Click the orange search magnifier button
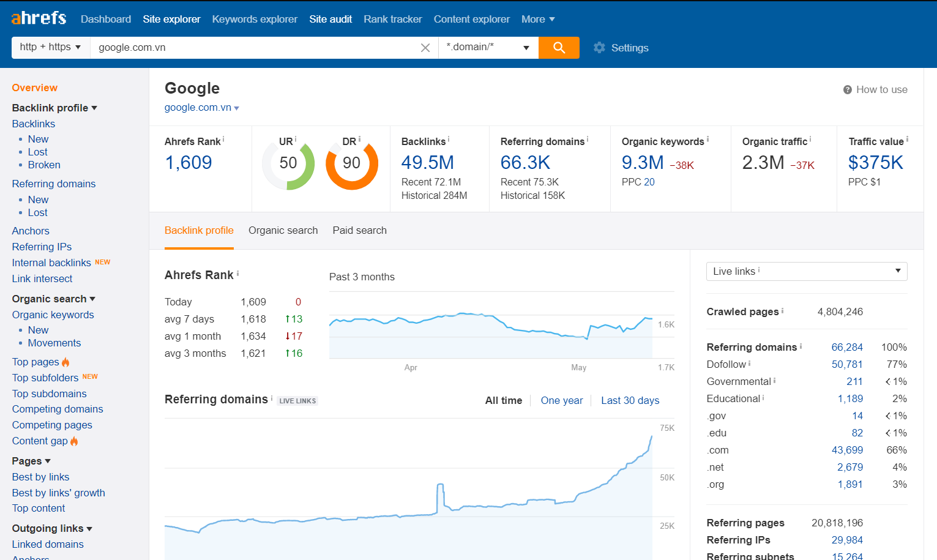This screenshot has width=937, height=560. click(x=559, y=48)
